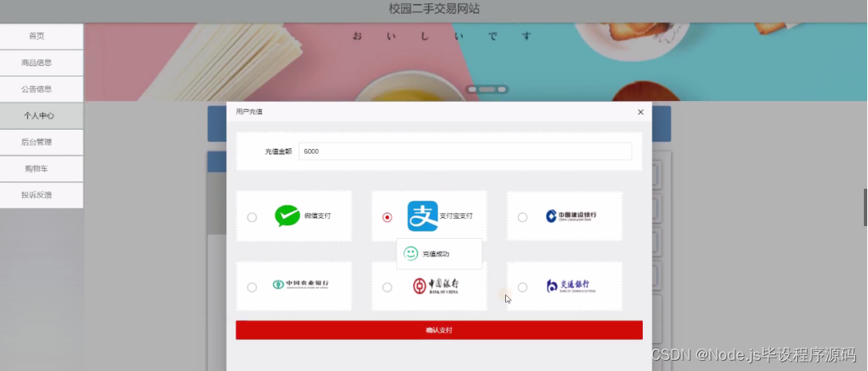Click the 用户充值 dialog title
The width and height of the screenshot is (868, 371).
[x=249, y=111]
